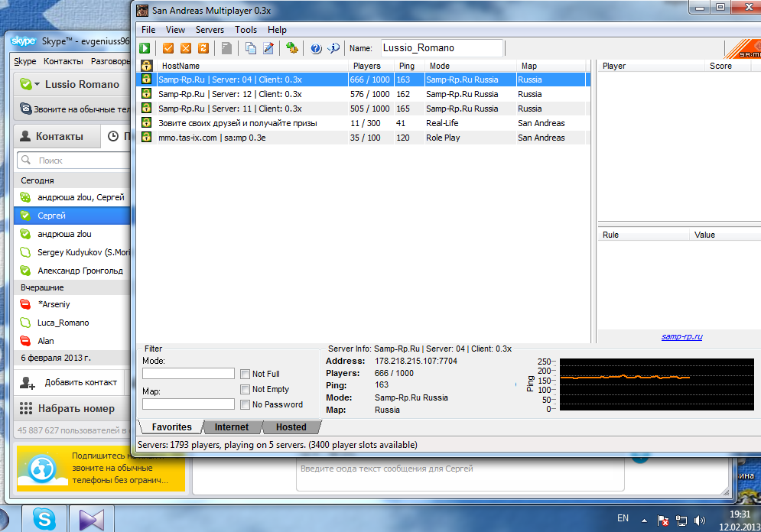Image resolution: width=761 pixels, height=532 pixels.
Task: Open the samp-rp.ru link
Action: 682,336
